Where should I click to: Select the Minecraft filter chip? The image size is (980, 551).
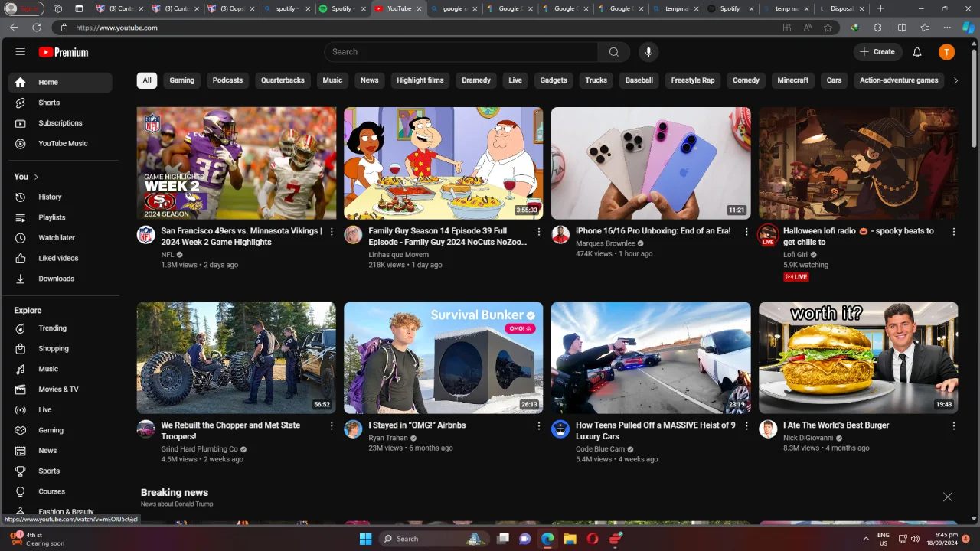click(793, 80)
